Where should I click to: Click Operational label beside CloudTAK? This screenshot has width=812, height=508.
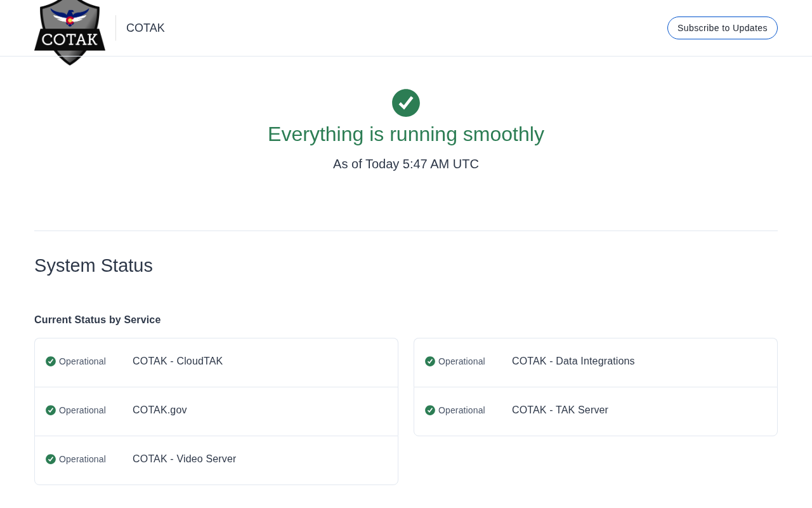point(82,361)
